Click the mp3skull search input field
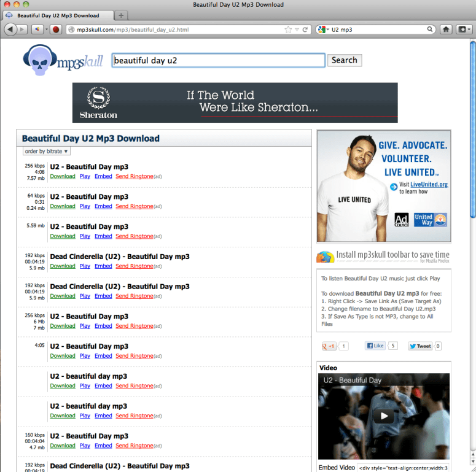The image size is (476, 472). click(x=218, y=60)
